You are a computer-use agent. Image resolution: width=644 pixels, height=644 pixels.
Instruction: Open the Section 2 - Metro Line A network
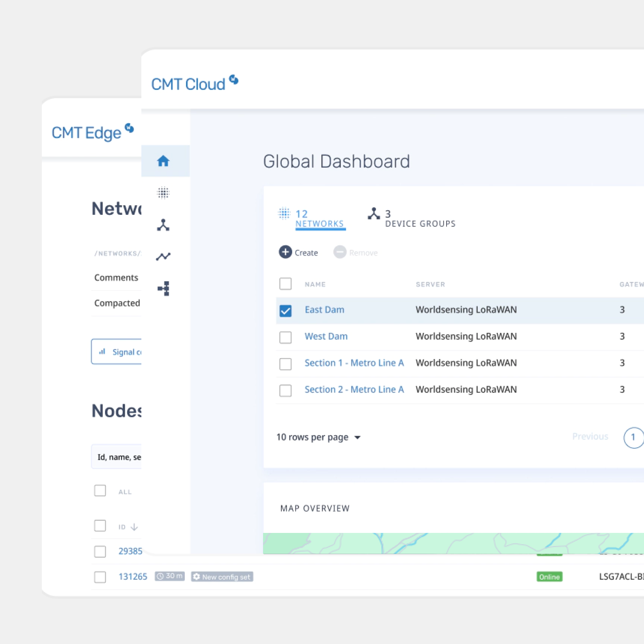point(354,389)
